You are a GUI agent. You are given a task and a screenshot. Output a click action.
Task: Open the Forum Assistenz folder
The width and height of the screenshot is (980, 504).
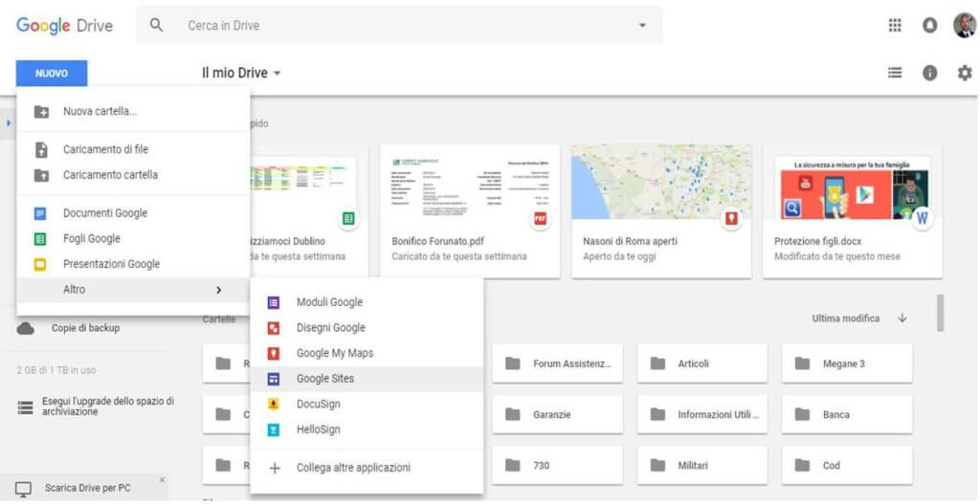(x=558, y=363)
